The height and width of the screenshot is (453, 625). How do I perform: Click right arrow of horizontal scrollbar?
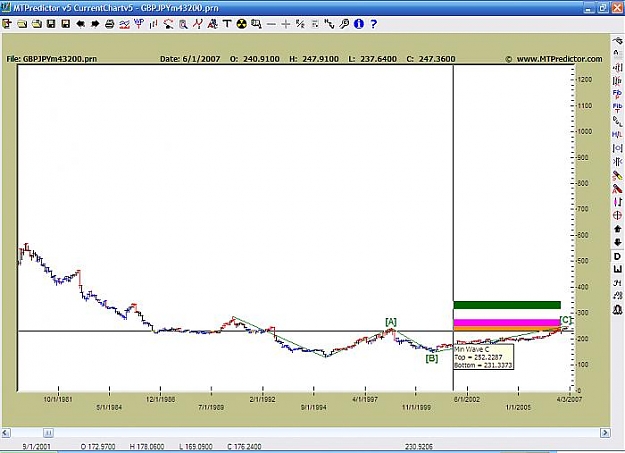click(x=605, y=433)
